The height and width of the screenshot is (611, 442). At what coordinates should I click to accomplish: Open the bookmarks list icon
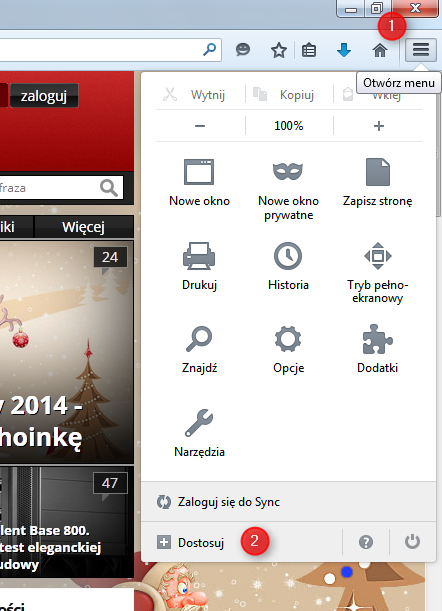[x=309, y=50]
